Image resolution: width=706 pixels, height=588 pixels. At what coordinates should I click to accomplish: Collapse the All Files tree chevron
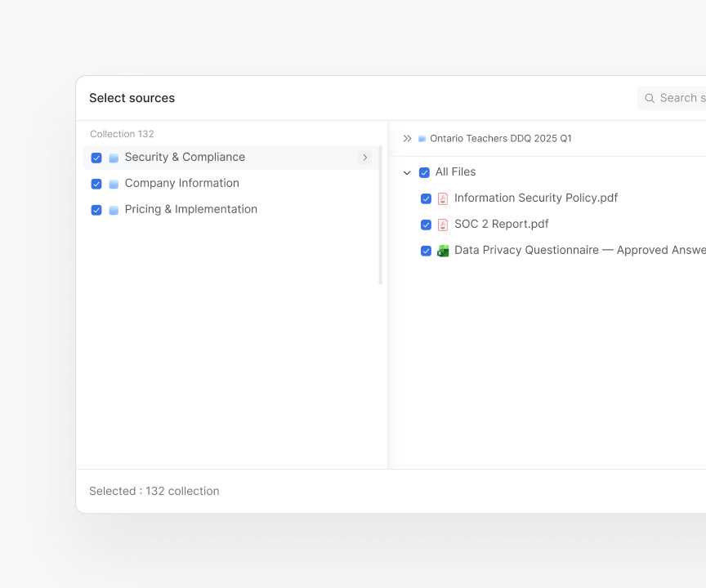pyautogui.click(x=407, y=173)
